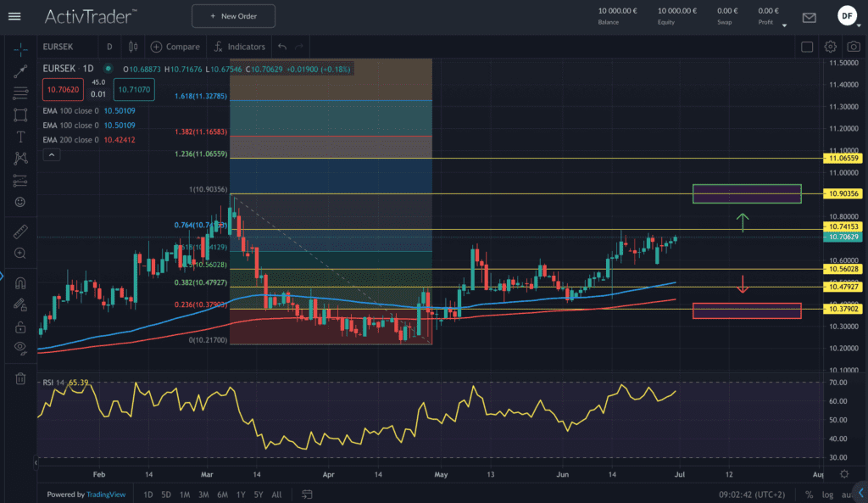868x503 pixels.
Task: Click the trash icon to remove drawings
Action: [x=20, y=379]
